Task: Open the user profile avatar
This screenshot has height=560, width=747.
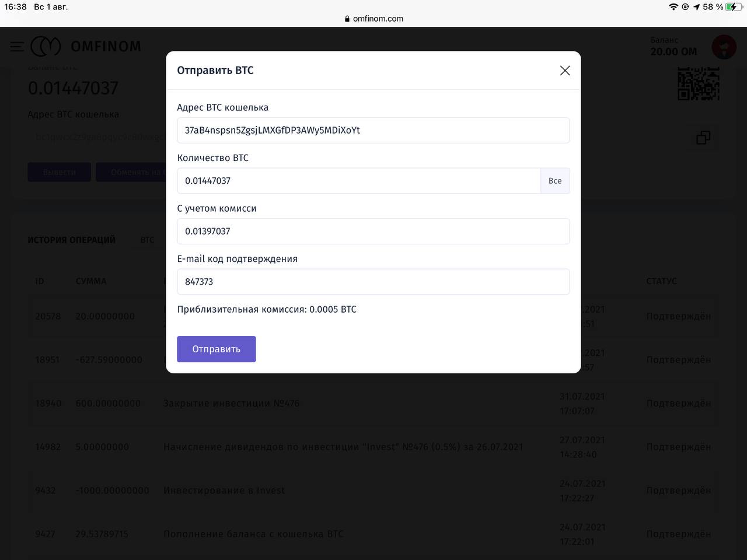Action: tap(724, 47)
